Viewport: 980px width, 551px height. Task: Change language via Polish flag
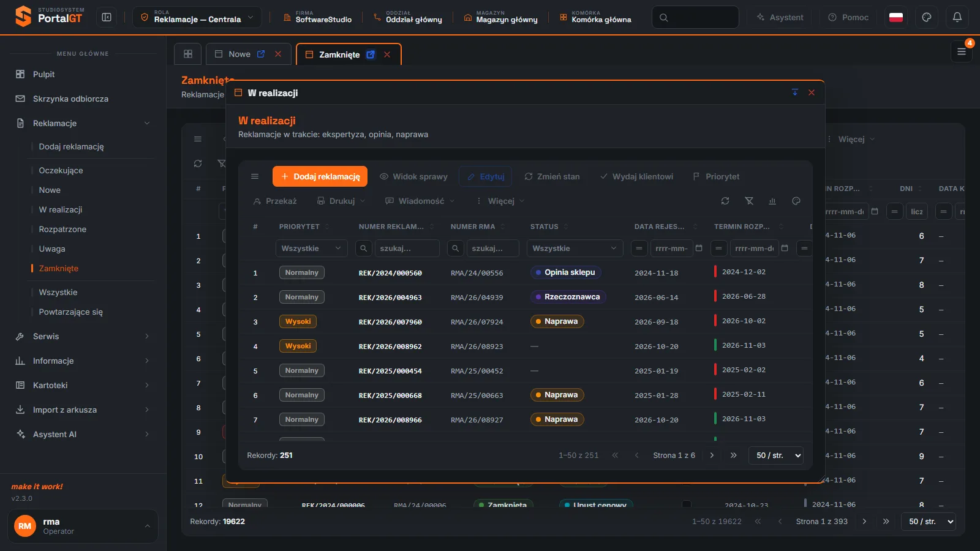[896, 17]
